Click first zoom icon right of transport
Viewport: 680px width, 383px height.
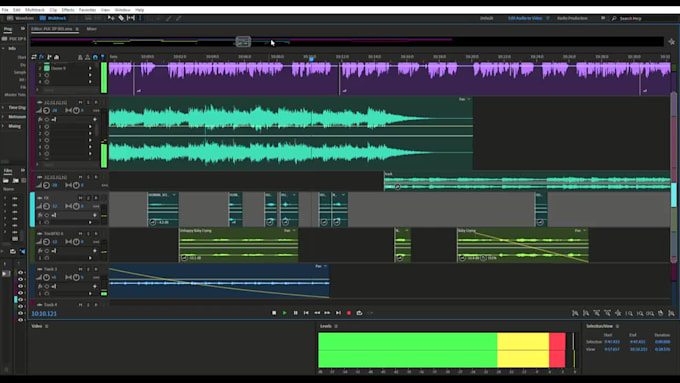[x=575, y=313]
